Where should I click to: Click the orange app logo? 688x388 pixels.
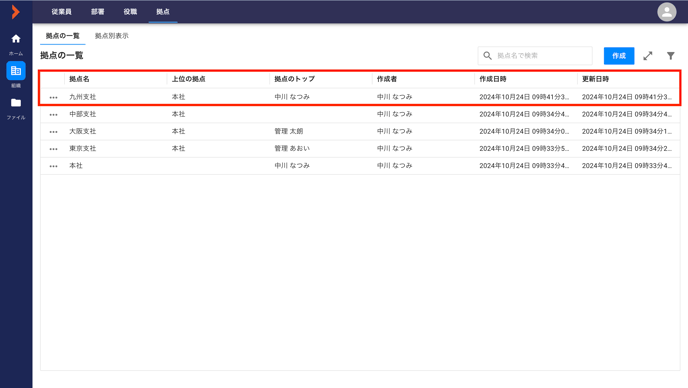[x=15, y=12]
